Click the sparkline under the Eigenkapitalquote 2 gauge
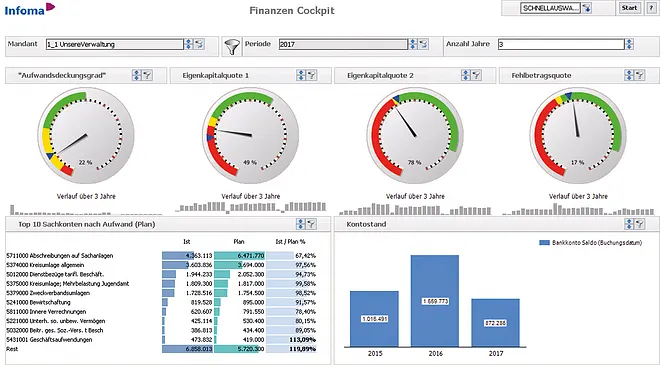The width and height of the screenshot is (665, 365). tap(415, 209)
